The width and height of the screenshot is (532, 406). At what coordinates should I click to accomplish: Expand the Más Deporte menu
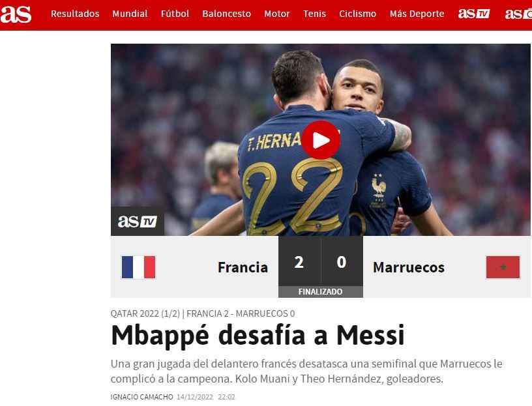pyautogui.click(x=417, y=14)
